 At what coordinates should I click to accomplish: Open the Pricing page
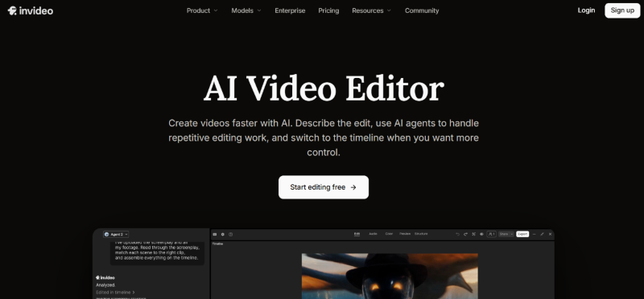(x=328, y=10)
